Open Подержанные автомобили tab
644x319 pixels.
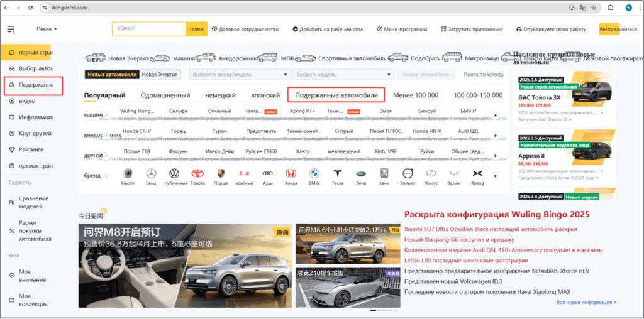336,95
